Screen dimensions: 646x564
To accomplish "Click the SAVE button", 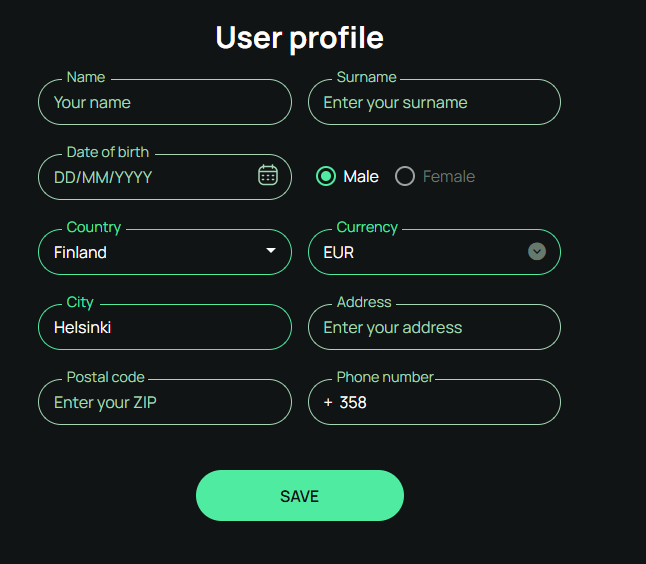I will point(300,496).
